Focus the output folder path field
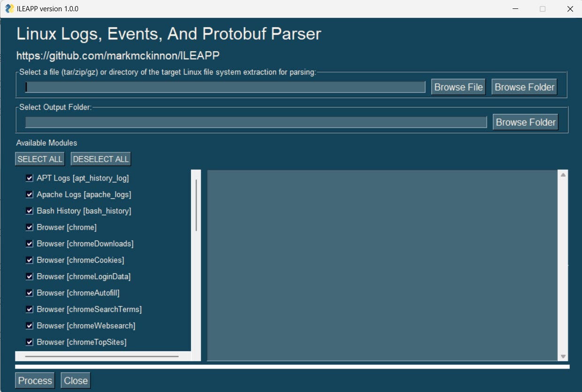 (x=256, y=122)
